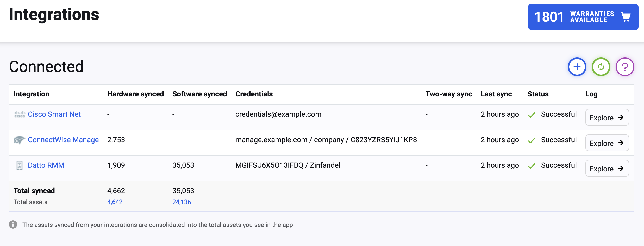The height and width of the screenshot is (246, 644).
Task: Click the shopping cart icon in warranties button
Action: (626, 17)
